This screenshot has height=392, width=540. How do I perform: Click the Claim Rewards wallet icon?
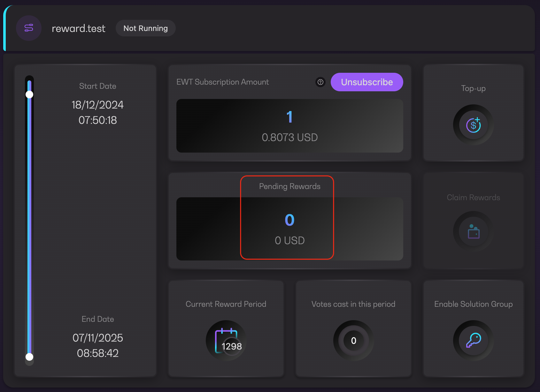473,232
